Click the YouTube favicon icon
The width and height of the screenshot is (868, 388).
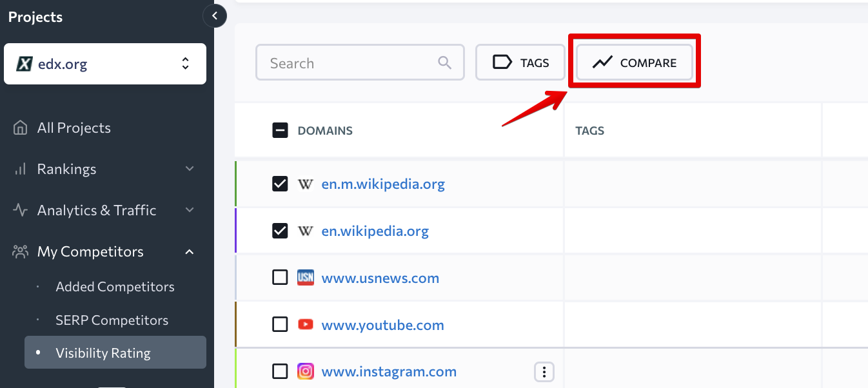305,325
